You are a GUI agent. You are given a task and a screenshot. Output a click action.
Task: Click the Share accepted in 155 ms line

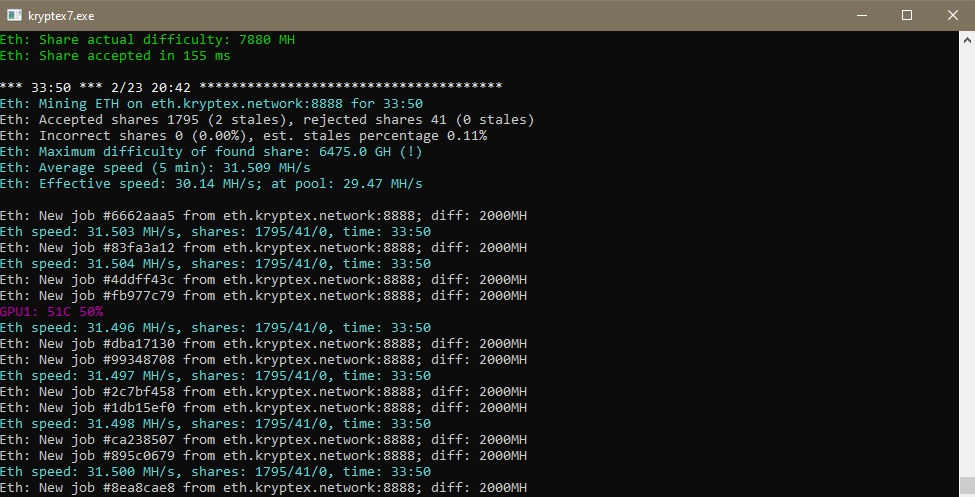click(x=115, y=55)
